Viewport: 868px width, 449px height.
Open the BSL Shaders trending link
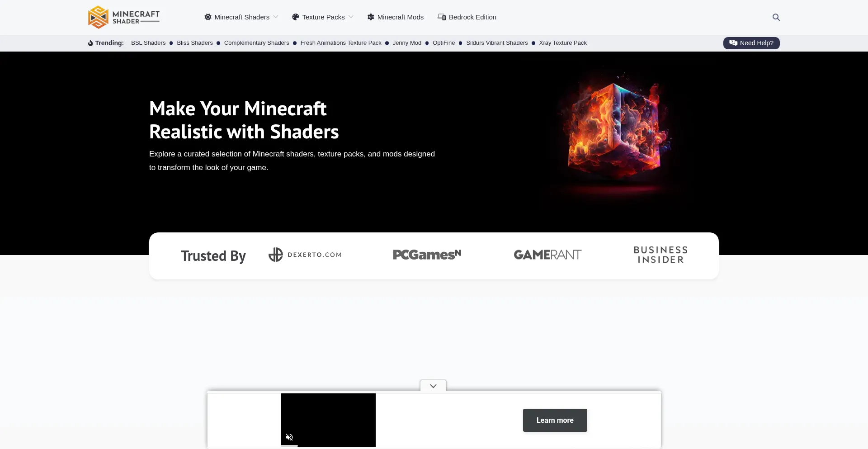coord(148,43)
